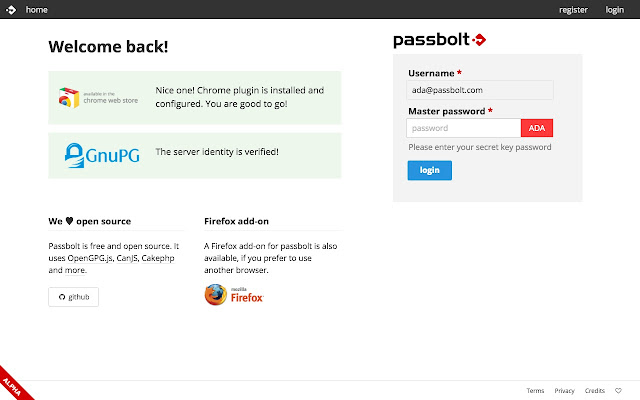Open the Terms footer link

pyautogui.click(x=535, y=390)
